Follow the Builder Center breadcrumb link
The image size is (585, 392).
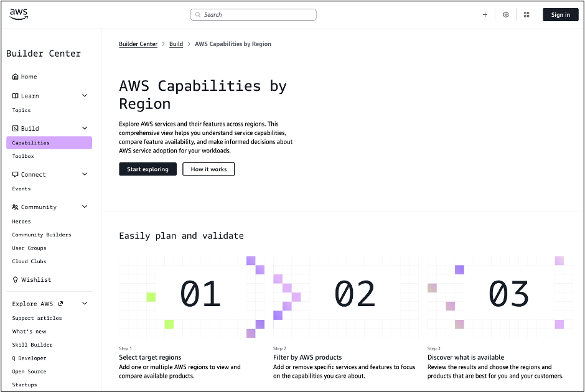pyautogui.click(x=138, y=44)
